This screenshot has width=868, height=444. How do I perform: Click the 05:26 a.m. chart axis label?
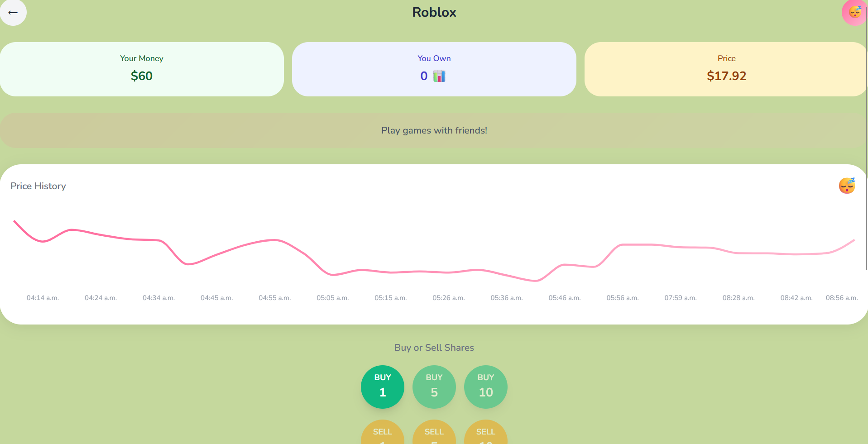tap(448, 298)
